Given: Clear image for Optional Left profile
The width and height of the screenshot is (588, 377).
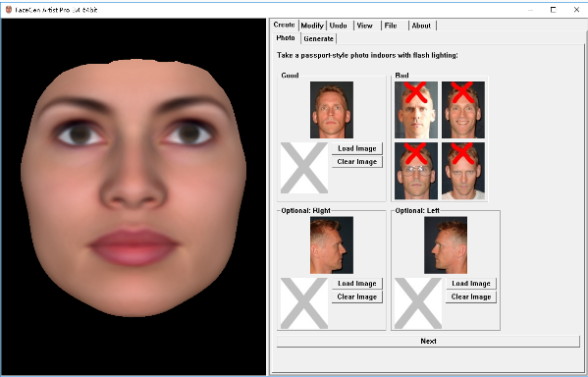Looking at the screenshot, I should pos(471,296).
